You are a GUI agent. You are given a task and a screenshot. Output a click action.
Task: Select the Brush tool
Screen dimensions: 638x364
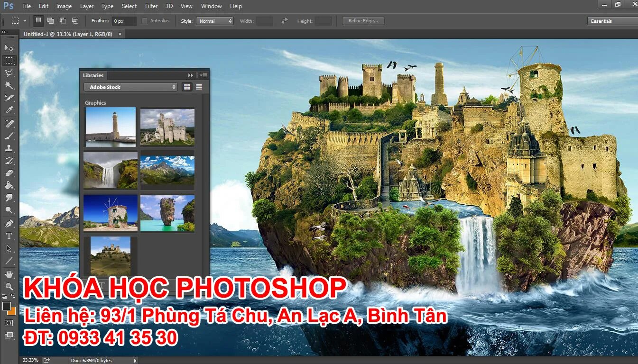[x=9, y=136]
